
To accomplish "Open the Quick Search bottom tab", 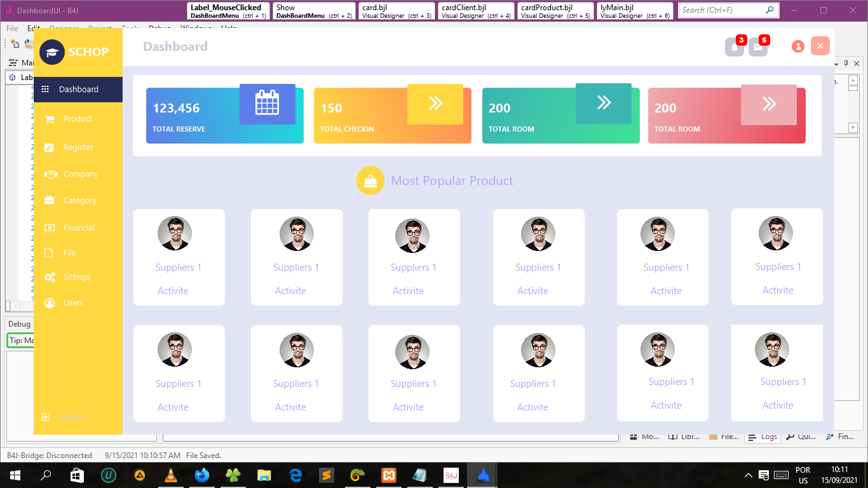I will point(801,437).
